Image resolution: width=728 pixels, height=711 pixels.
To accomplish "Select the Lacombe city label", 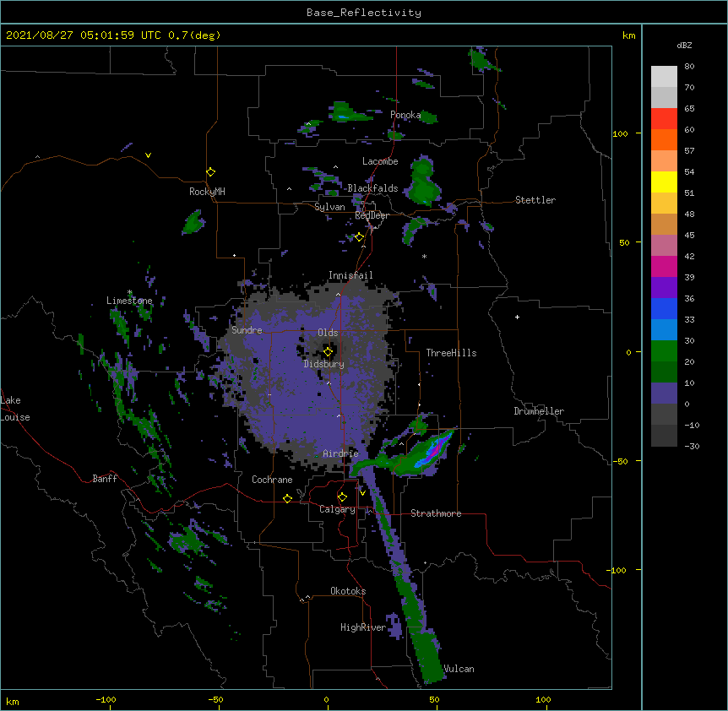I will (380, 161).
